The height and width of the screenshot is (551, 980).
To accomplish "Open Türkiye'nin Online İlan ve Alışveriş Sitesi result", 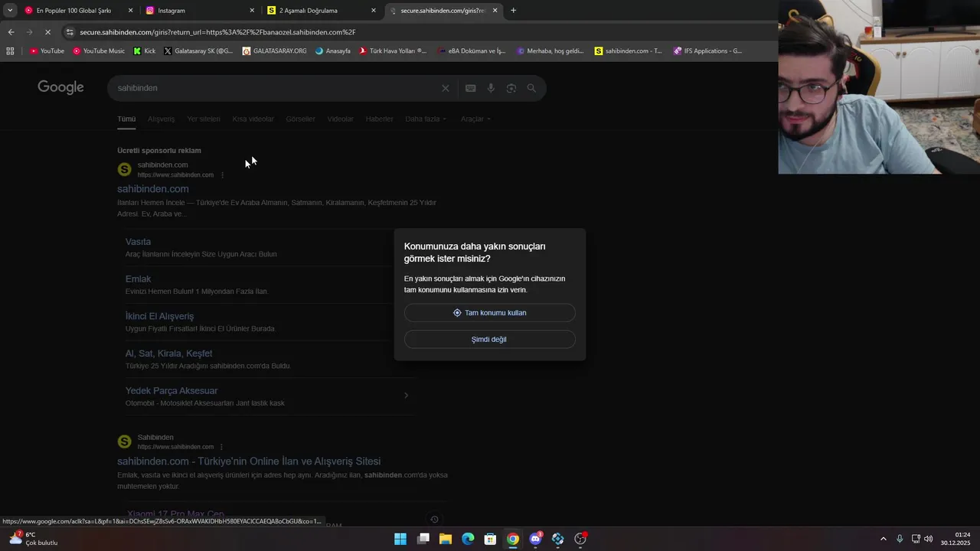I will 249,461.
